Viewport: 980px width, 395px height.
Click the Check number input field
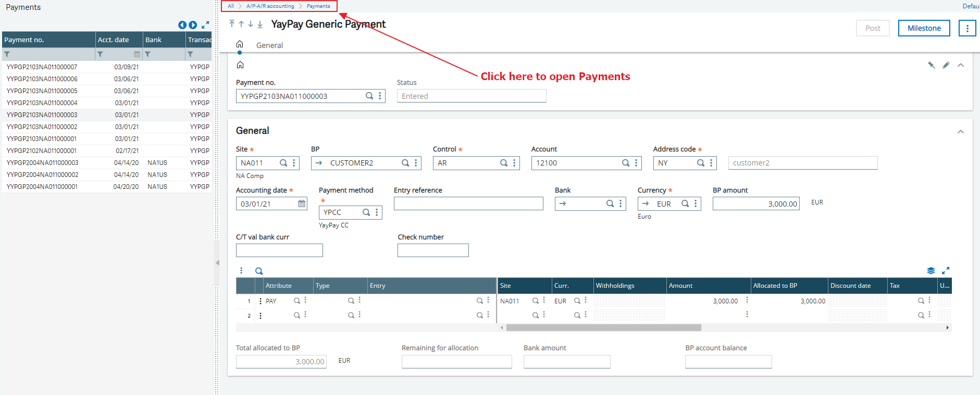point(433,250)
